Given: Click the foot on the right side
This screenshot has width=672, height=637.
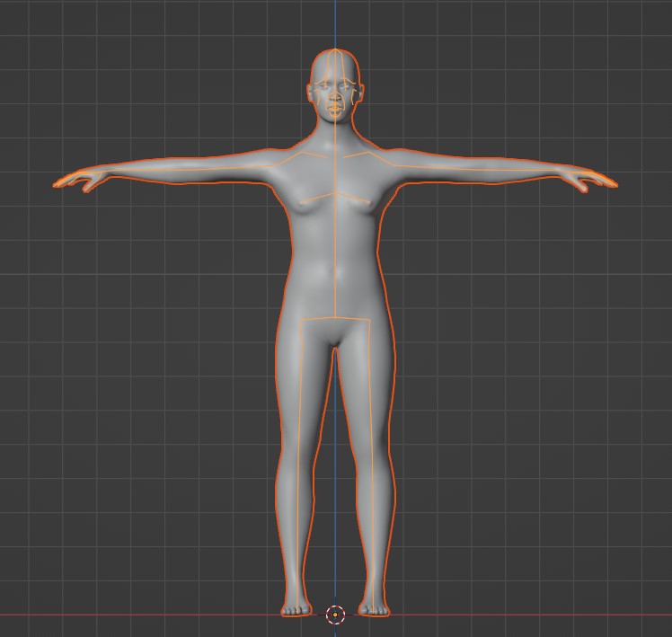Looking at the screenshot, I should [x=376, y=608].
